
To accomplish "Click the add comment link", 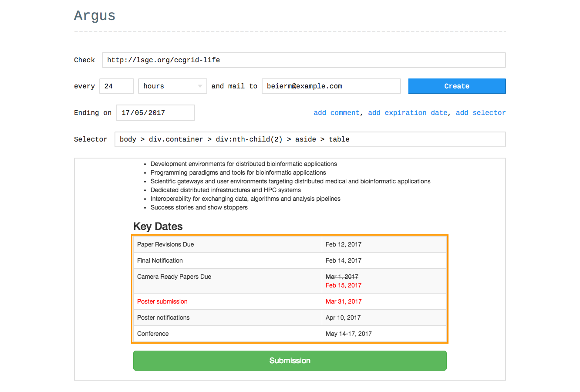I will (337, 113).
